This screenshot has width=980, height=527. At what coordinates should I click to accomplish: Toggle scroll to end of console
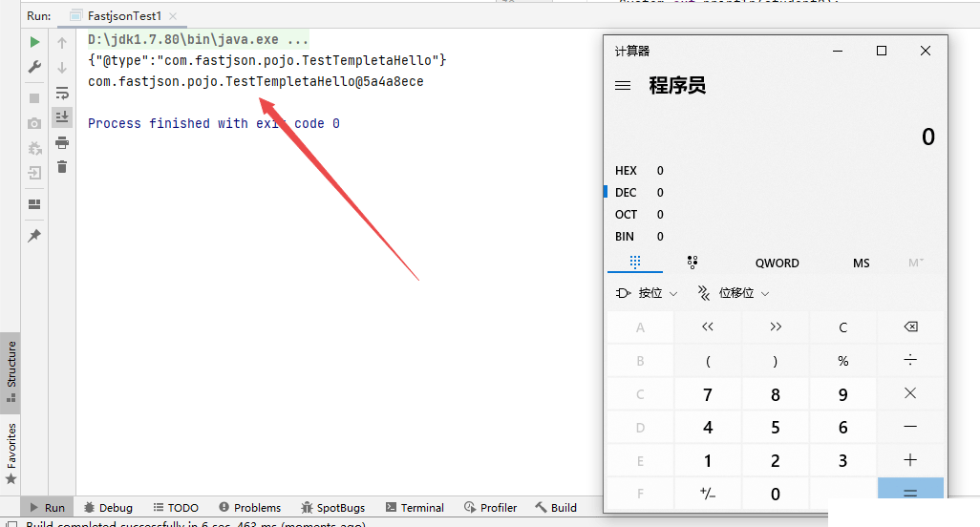click(x=62, y=116)
